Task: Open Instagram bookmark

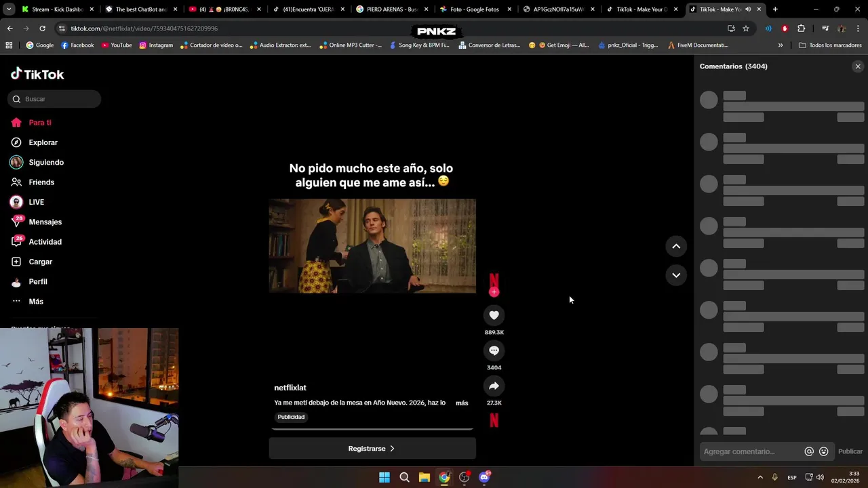Action: pos(156,45)
